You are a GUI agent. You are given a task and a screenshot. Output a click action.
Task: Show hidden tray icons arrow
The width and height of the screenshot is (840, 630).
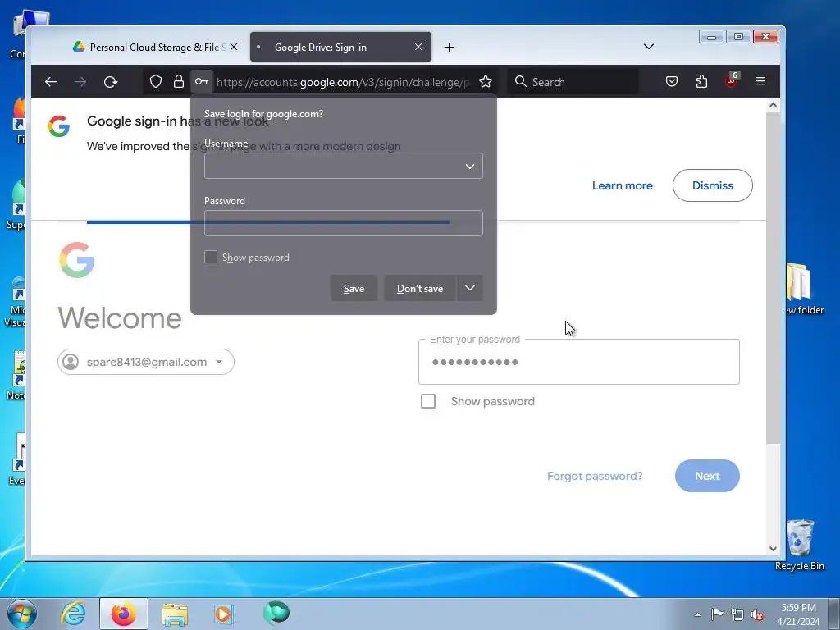click(x=697, y=614)
